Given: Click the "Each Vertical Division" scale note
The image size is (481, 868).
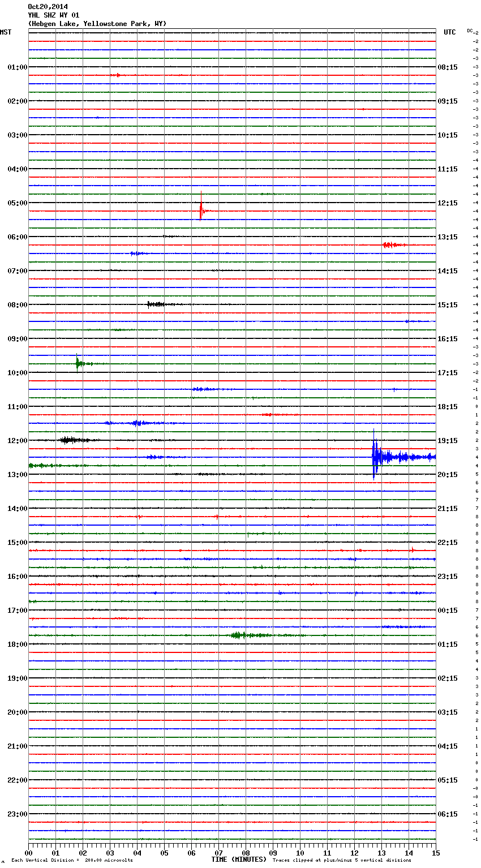Looking at the screenshot, I should 72,860.
